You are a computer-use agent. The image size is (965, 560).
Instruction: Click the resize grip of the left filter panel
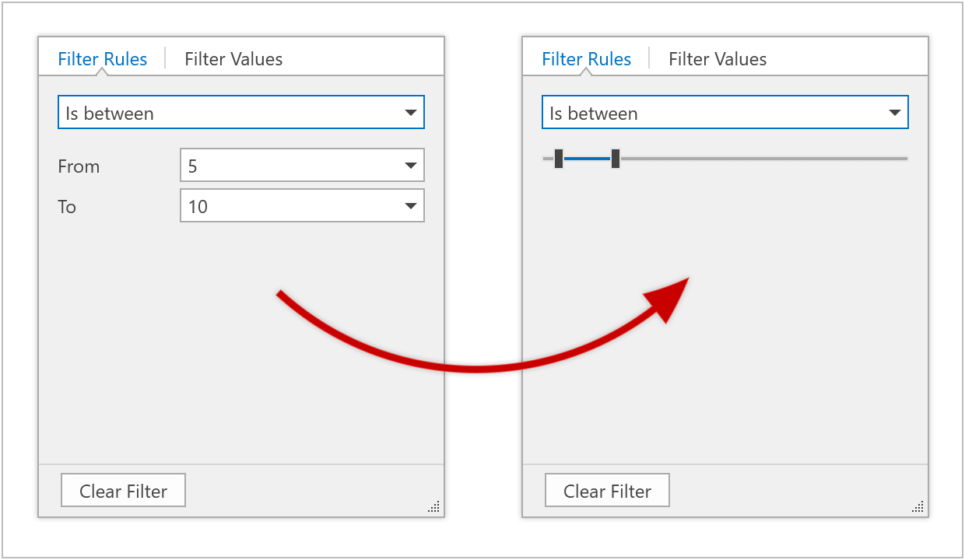[x=434, y=507]
